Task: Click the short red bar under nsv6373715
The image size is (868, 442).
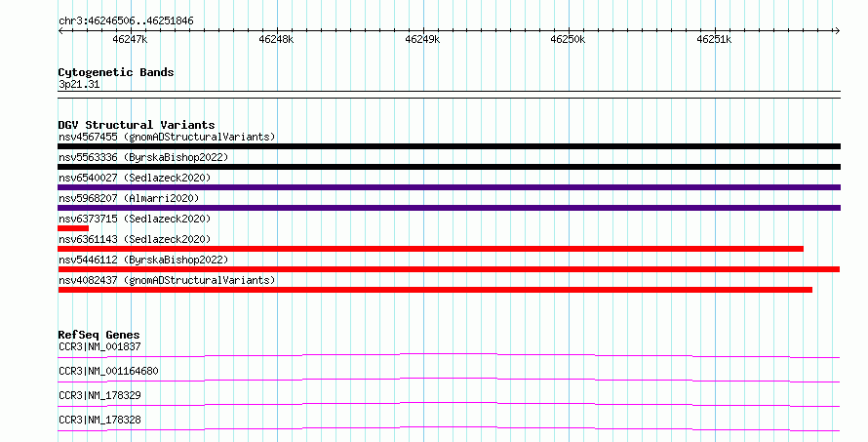Action: tap(73, 228)
